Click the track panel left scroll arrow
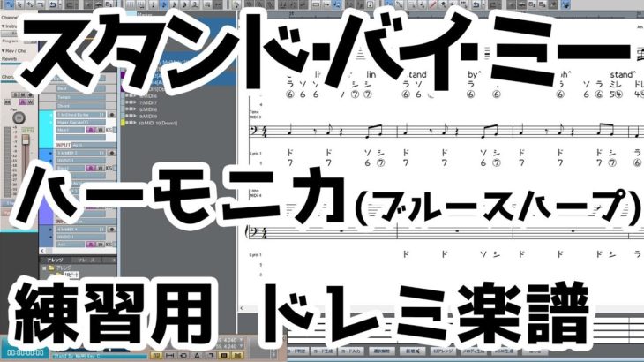 click(x=42, y=250)
